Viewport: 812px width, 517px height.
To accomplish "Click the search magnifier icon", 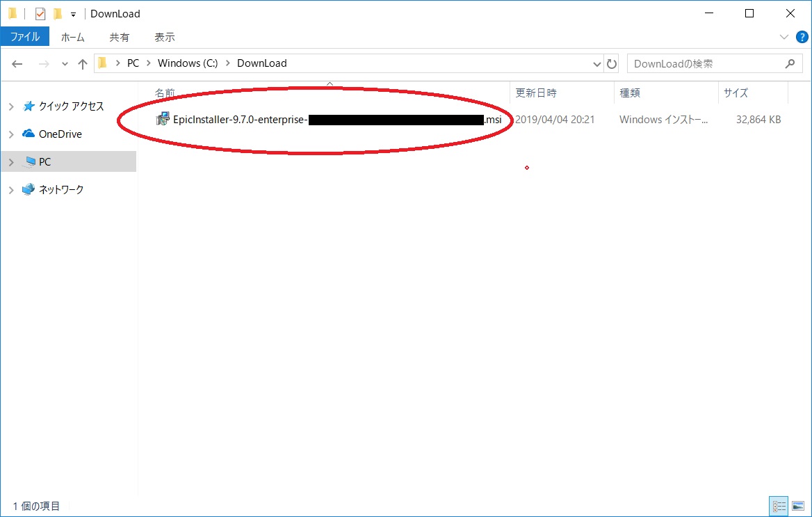I will [x=790, y=64].
